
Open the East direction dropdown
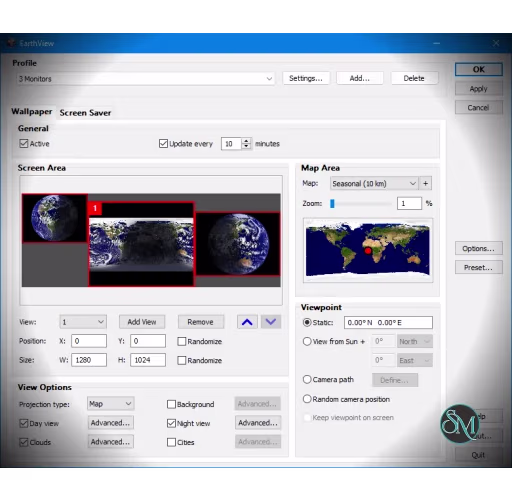click(x=415, y=360)
